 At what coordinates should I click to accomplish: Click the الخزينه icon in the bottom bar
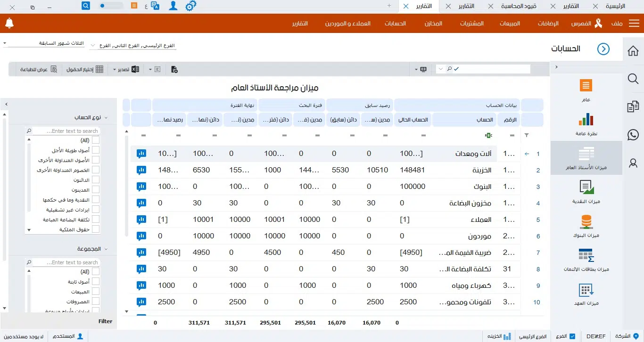click(x=507, y=336)
